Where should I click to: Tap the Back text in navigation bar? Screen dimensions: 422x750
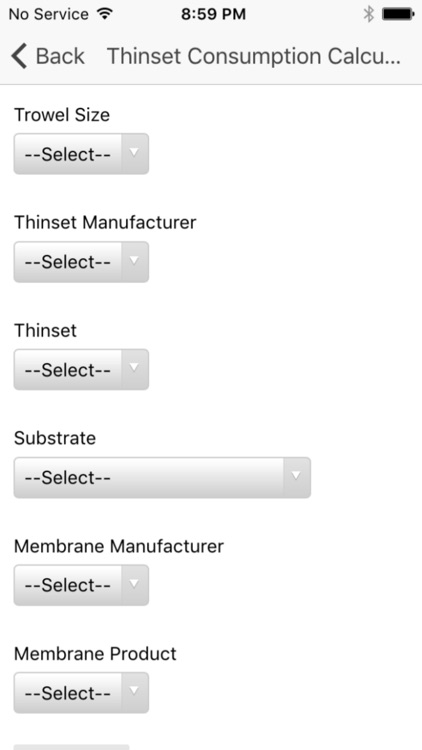60,56
